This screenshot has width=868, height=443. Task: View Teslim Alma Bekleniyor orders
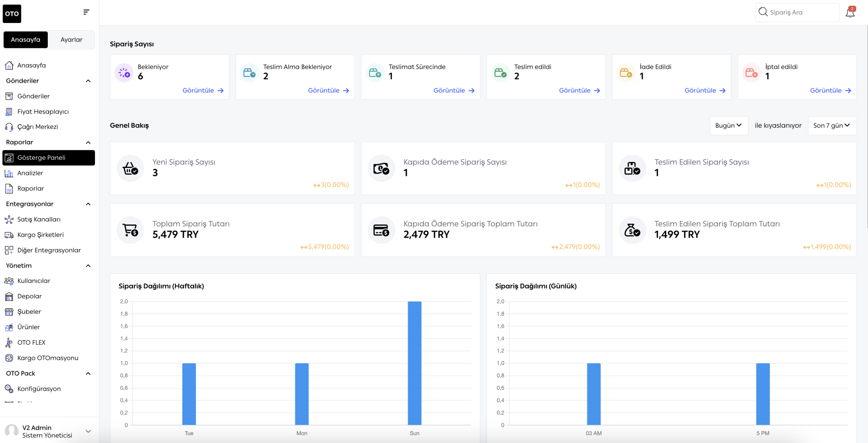click(328, 91)
